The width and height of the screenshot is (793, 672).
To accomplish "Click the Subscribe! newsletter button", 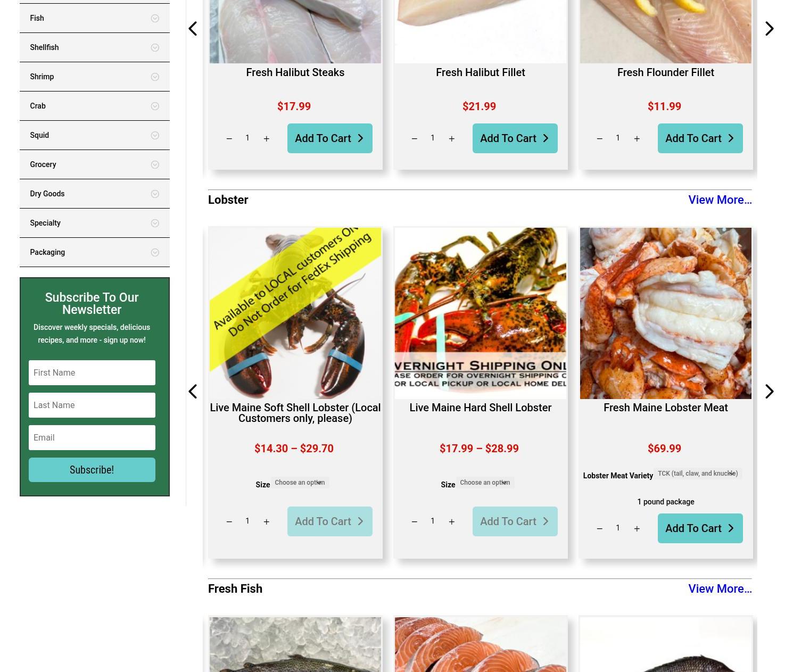I will pos(92,470).
